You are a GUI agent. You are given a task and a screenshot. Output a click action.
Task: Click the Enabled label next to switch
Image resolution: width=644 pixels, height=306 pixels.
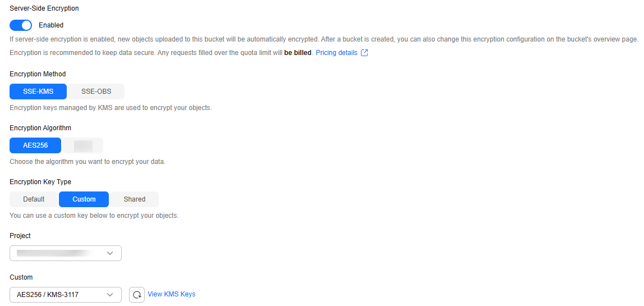[x=51, y=25]
